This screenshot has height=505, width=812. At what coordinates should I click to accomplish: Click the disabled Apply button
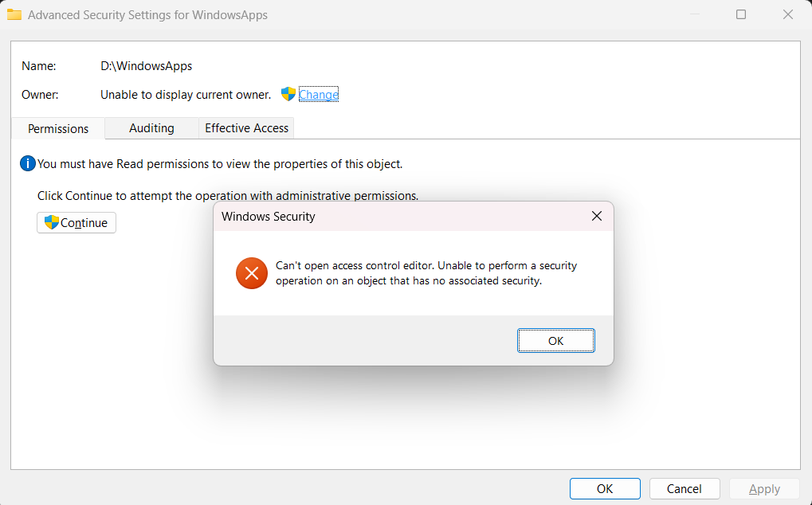(763, 488)
